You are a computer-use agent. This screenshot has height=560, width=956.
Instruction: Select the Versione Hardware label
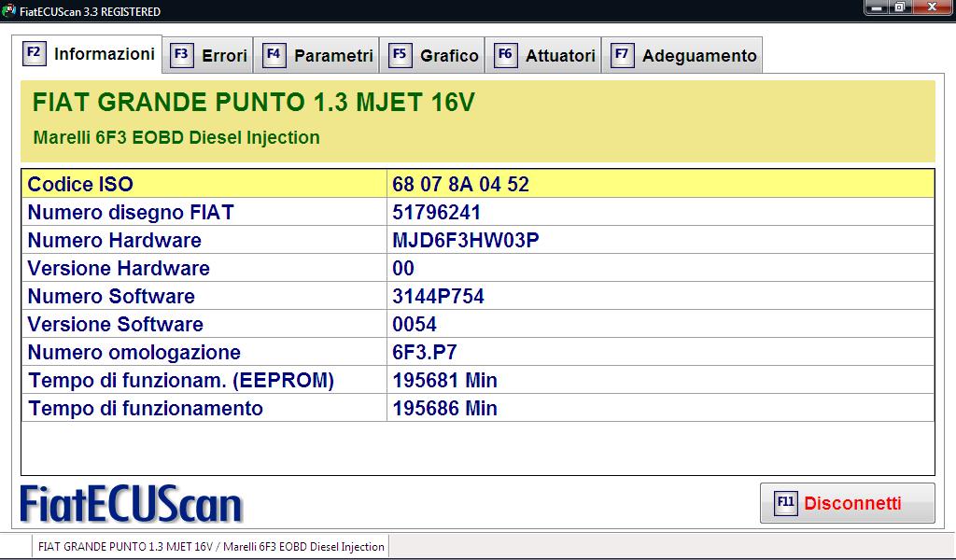pos(119,268)
